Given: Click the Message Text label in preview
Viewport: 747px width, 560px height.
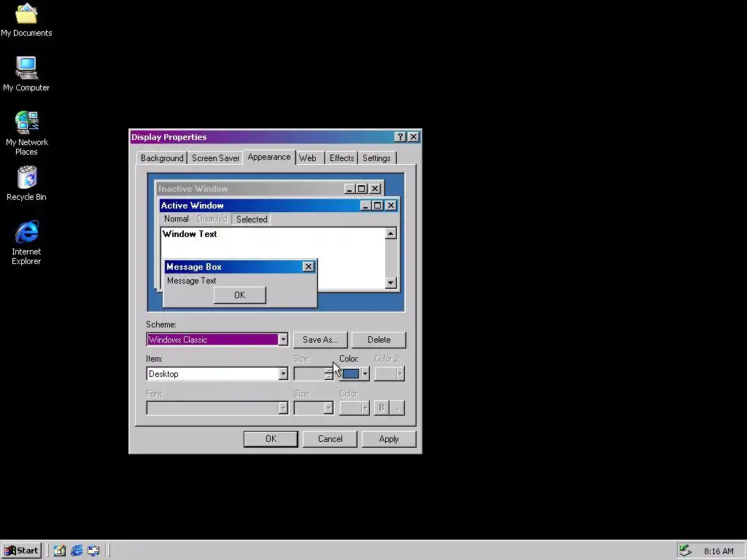Looking at the screenshot, I should coord(192,281).
